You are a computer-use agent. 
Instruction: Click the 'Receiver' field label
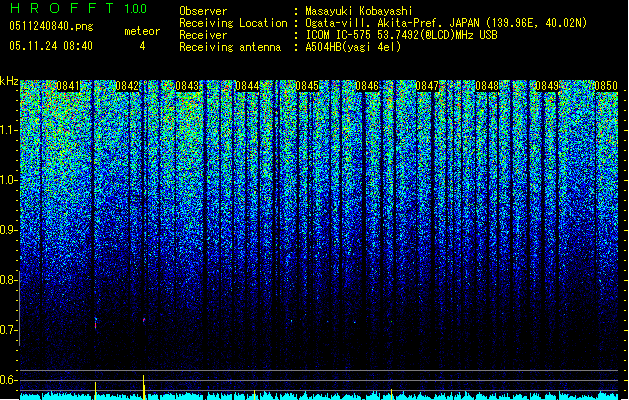point(203,35)
